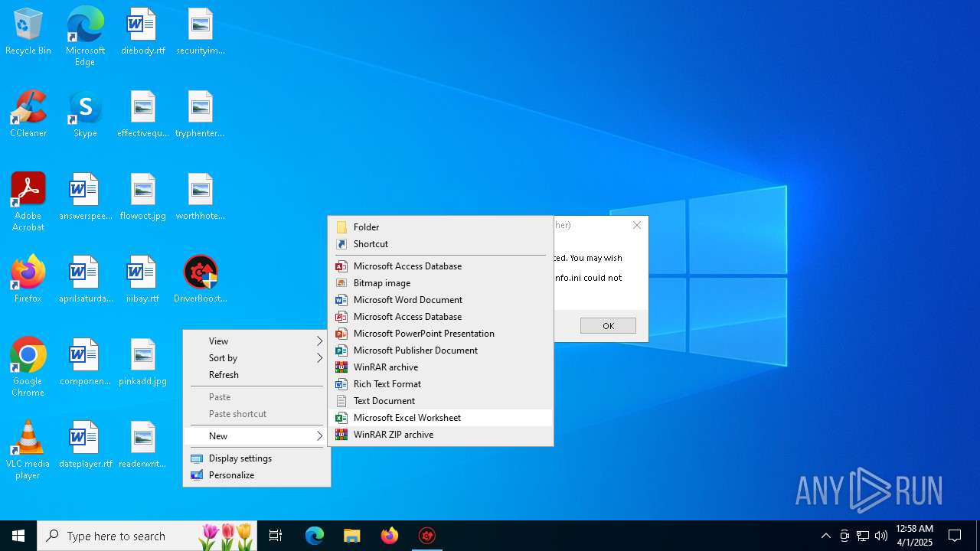Select the aprilsaturda... Word document
Image resolution: width=980 pixels, height=551 pixels.
click(85, 280)
